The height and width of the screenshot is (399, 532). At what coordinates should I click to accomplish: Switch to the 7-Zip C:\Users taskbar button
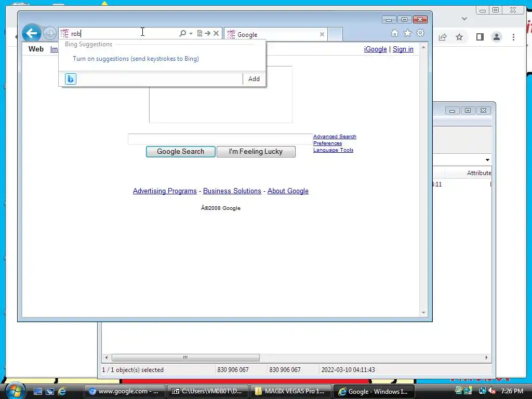point(207,391)
